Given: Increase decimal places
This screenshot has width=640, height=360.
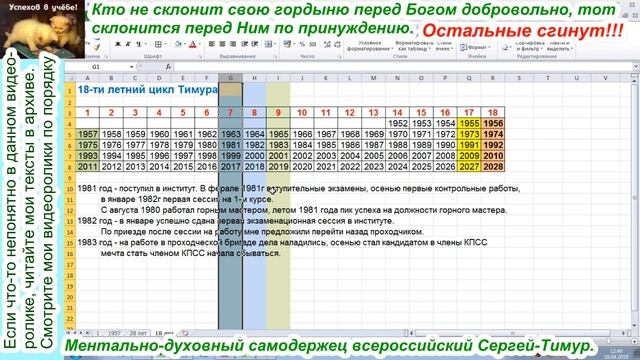Looking at the screenshot, I should point(327,44).
